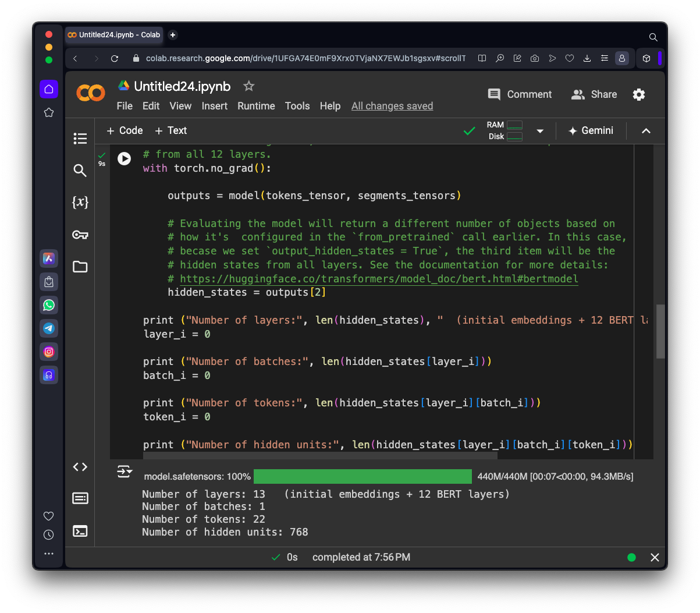The height and width of the screenshot is (613, 700).
Task: Add a new Code cell
Action: pyautogui.click(x=125, y=130)
